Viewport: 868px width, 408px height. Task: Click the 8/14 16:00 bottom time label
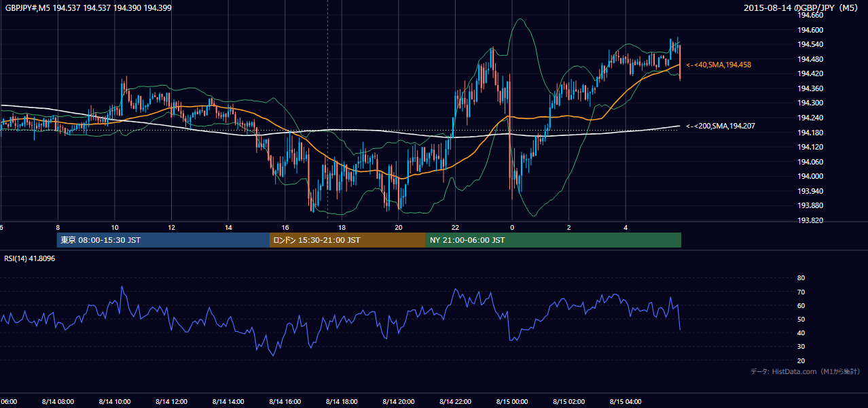285,402
